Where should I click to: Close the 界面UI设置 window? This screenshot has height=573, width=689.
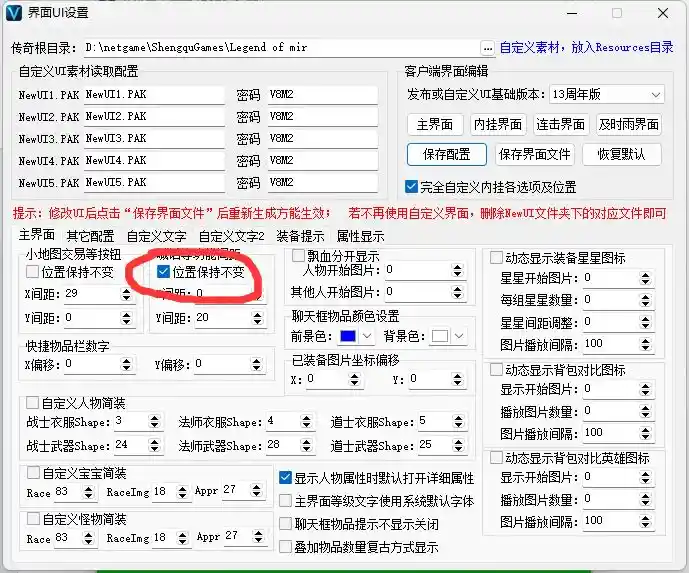(663, 13)
